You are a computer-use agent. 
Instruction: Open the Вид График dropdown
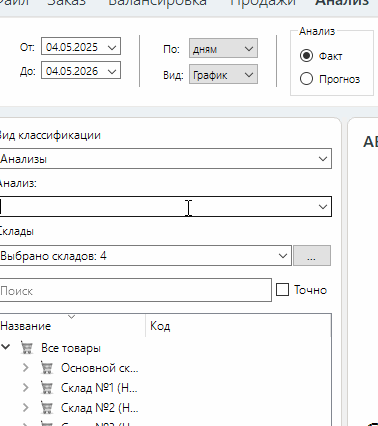pyautogui.click(x=223, y=74)
